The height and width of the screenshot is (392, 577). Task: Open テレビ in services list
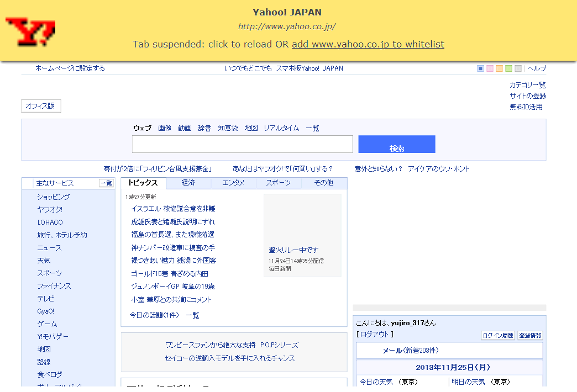(46, 299)
